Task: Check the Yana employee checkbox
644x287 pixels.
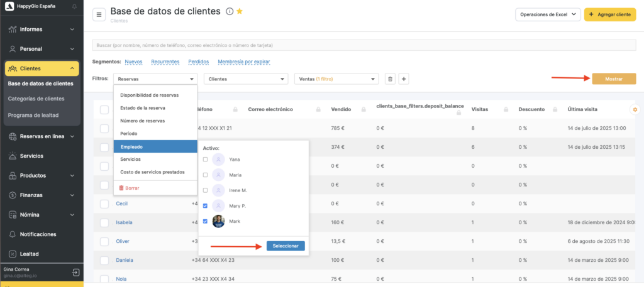Action: [x=206, y=160]
